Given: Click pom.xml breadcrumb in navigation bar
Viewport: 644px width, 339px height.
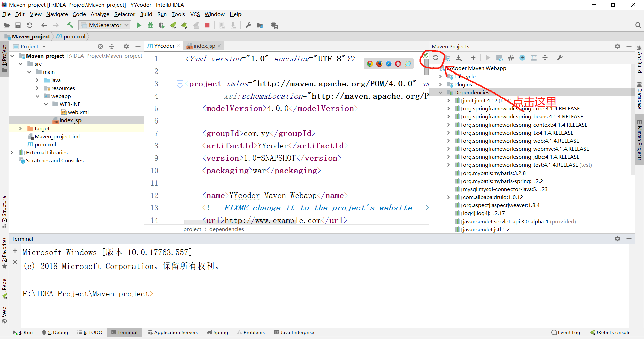Looking at the screenshot, I should [x=71, y=36].
